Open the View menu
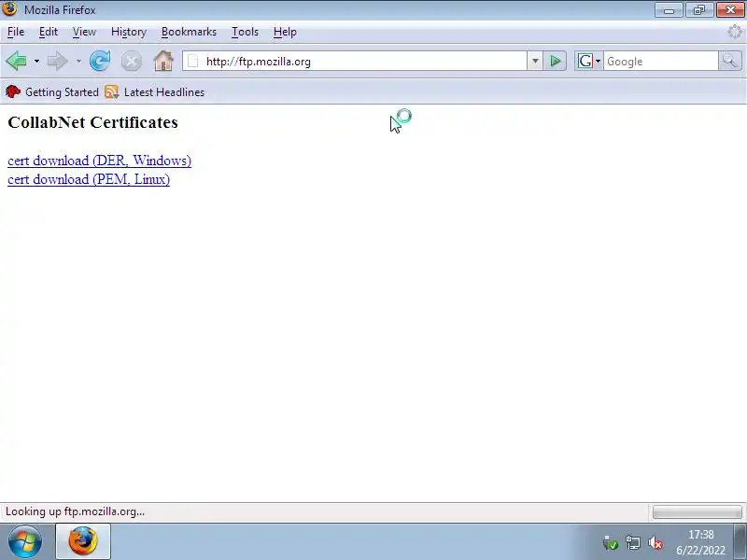This screenshot has width=747, height=560. click(x=84, y=32)
